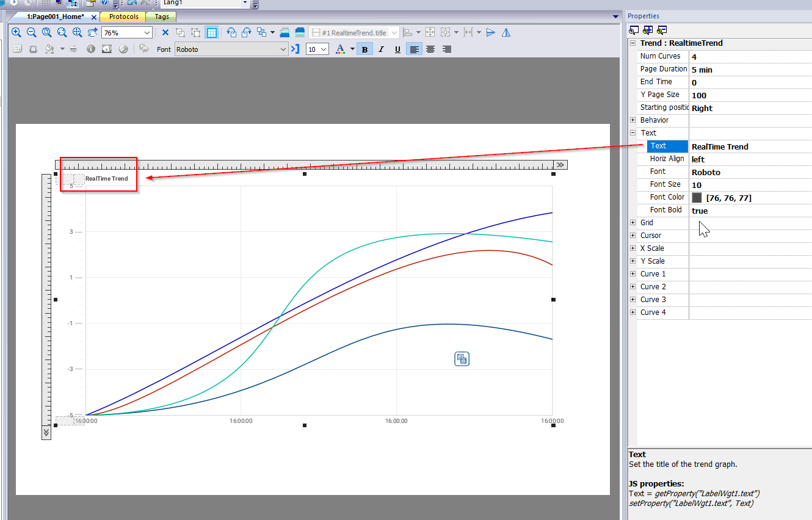Click the center text alignment icon
Viewport: 812px width, 520px height.
430,49
